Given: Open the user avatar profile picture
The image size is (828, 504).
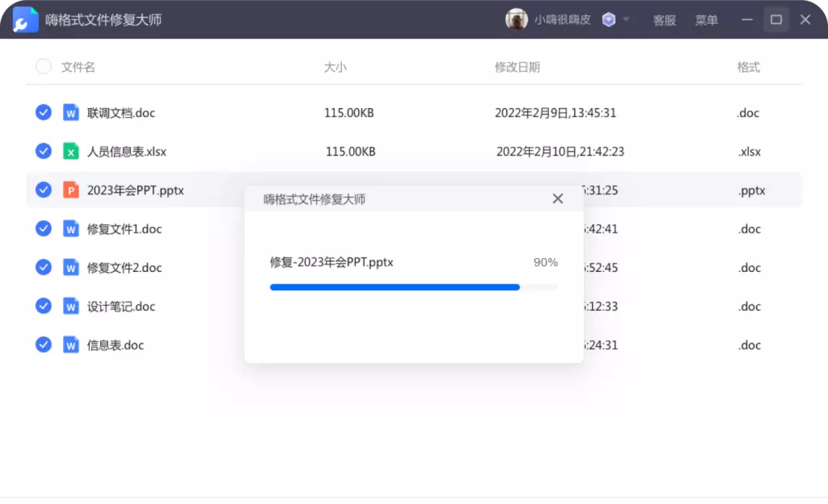Looking at the screenshot, I should click(x=516, y=19).
